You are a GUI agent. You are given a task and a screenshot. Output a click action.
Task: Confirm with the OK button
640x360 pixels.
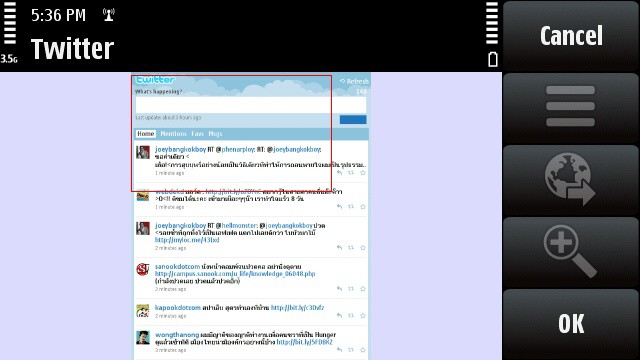(x=571, y=324)
